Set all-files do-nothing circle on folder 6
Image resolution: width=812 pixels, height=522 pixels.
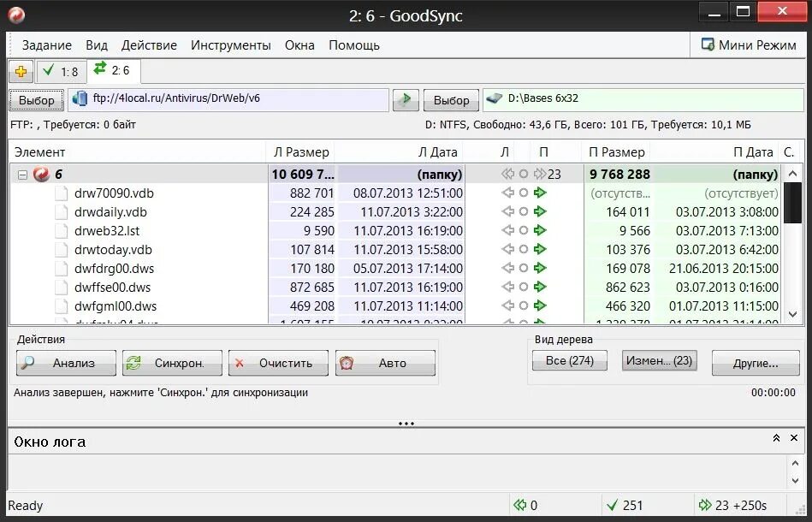click(524, 174)
